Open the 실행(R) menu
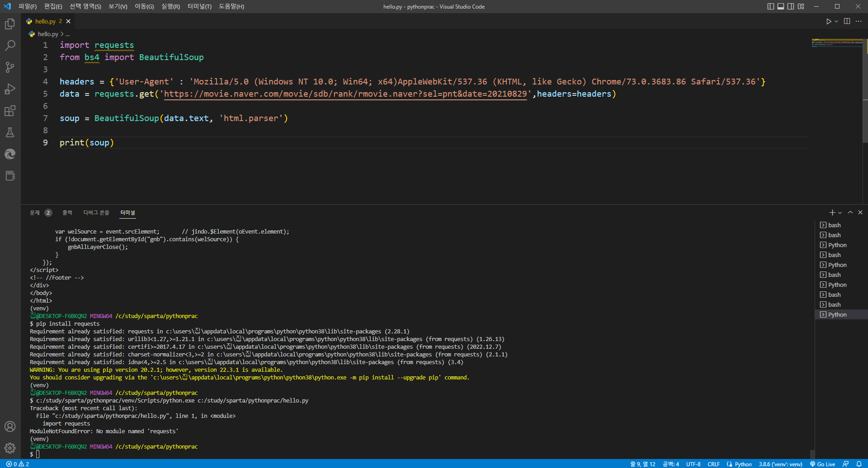Image resolution: width=868 pixels, height=468 pixels. (x=170, y=6)
